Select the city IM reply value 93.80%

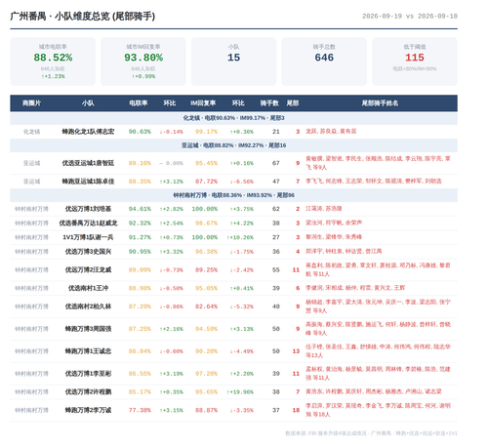click(143, 58)
